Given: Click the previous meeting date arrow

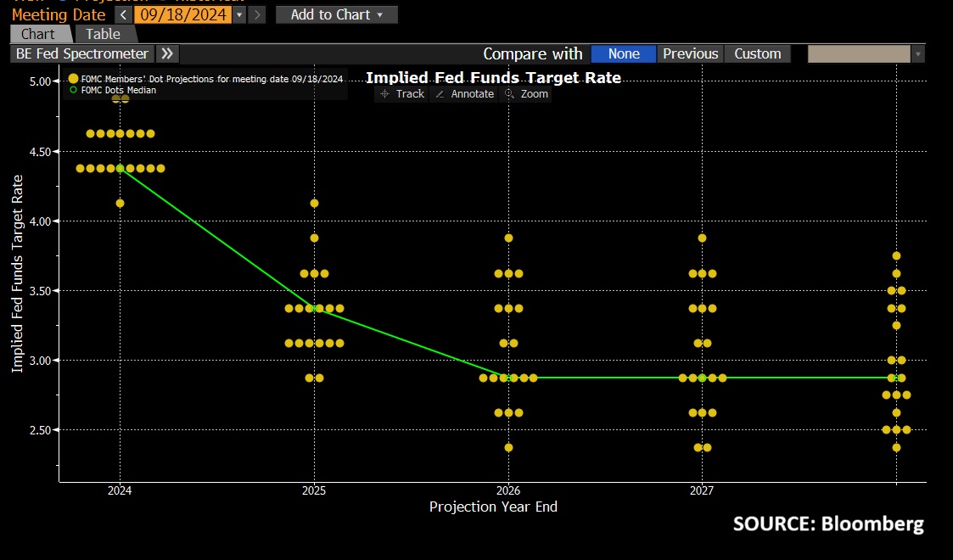Looking at the screenshot, I should click(123, 14).
